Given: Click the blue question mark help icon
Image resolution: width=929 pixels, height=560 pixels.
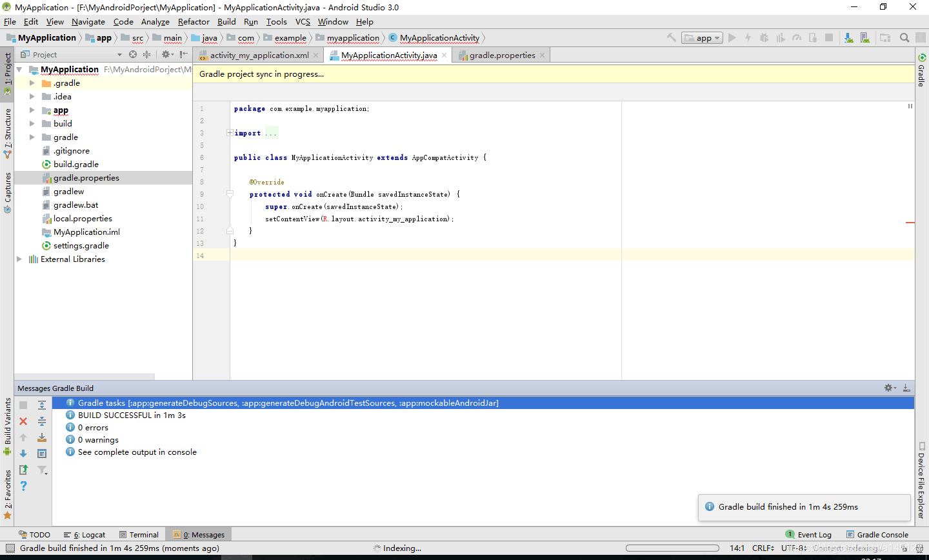Looking at the screenshot, I should [x=23, y=486].
